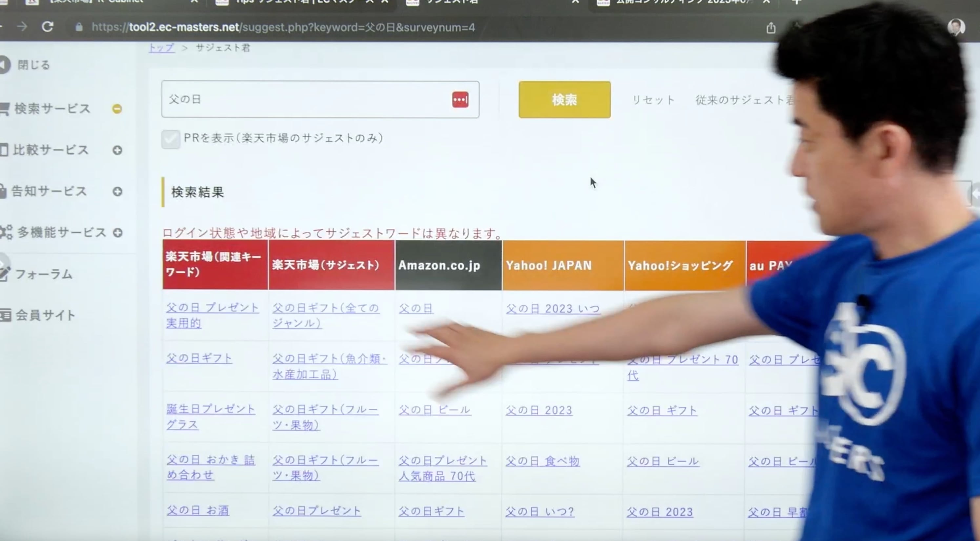Collapse 検索サービス with the minus icon

(x=117, y=109)
